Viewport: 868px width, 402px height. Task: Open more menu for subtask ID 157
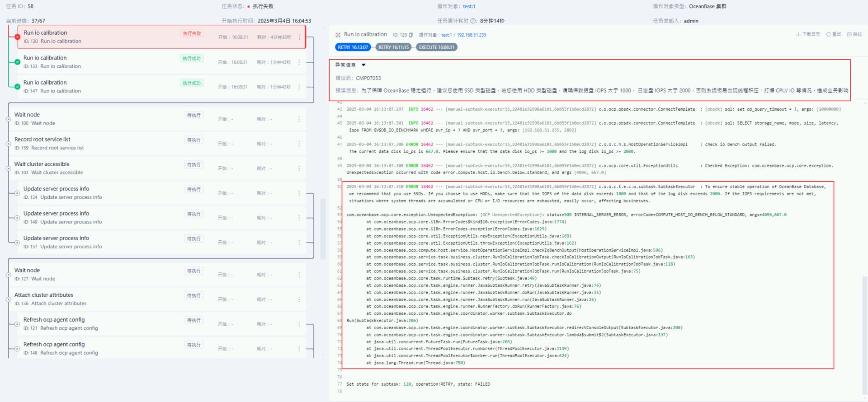pos(299,243)
